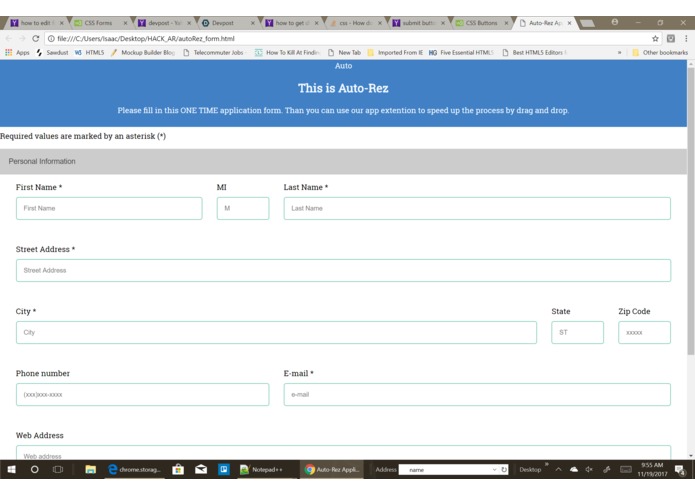Click the Zip Code input field

pyautogui.click(x=644, y=332)
